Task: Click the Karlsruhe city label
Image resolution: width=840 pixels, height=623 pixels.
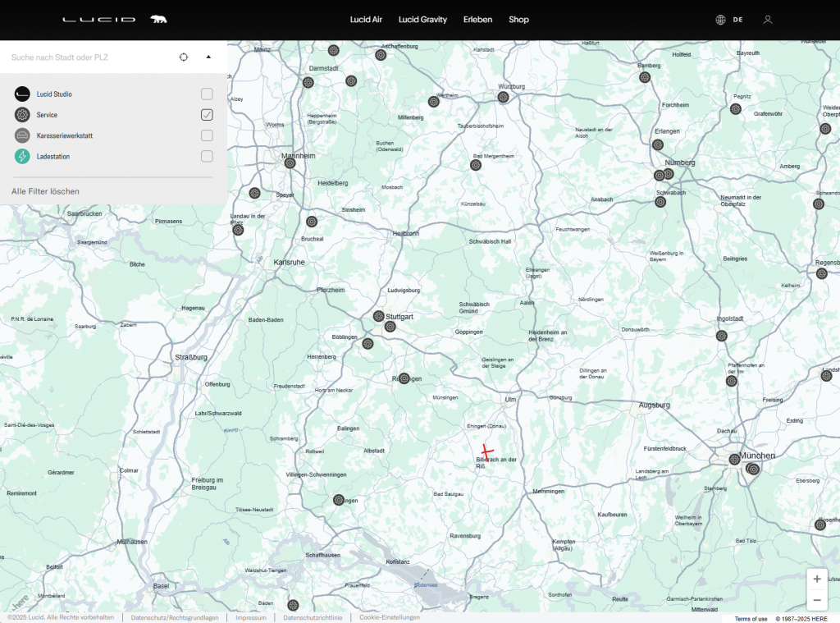Action: 290,262
